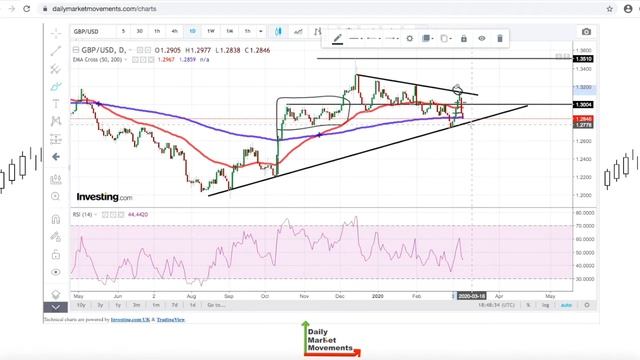Switch to the 1M monthly timeframe
The height and width of the screenshot is (360, 640).
[230, 31]
